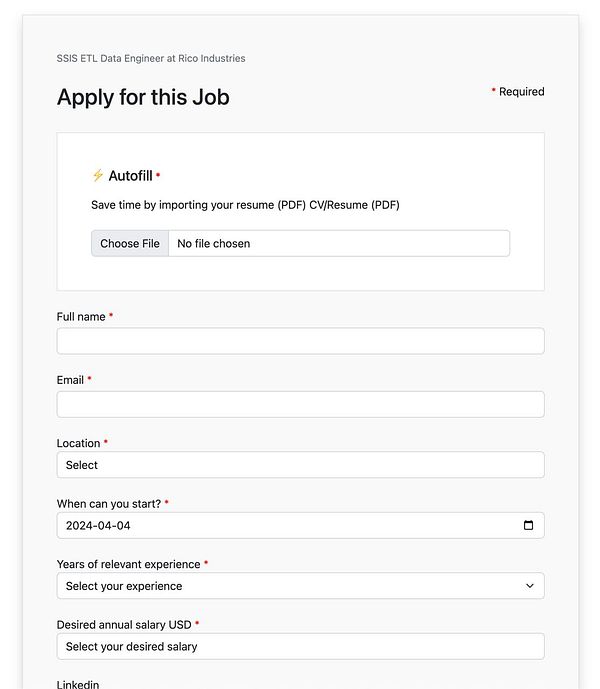The width and height of the screenshot is (600, 689).
Task: Click the 'When can you start?' label
Action: coord(109,504)
